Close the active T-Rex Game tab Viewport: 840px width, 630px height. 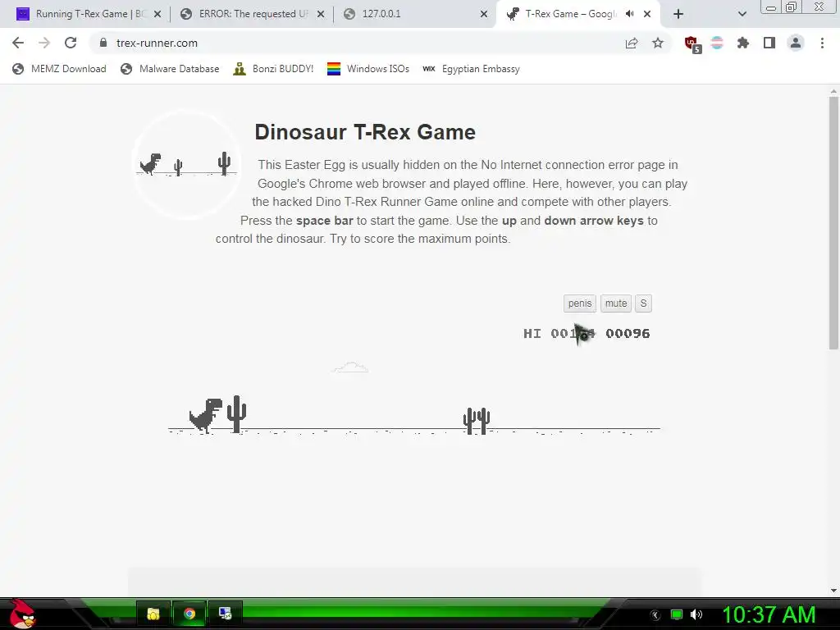pyautogui.click(x=647, y=15)
